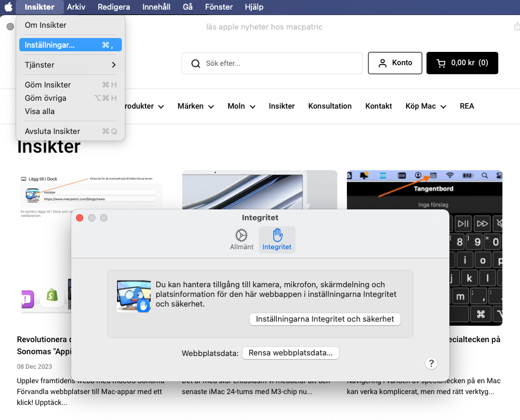Open the Insikter app menu
This screenshot has width=520, height=420.
tap(39, 7)
